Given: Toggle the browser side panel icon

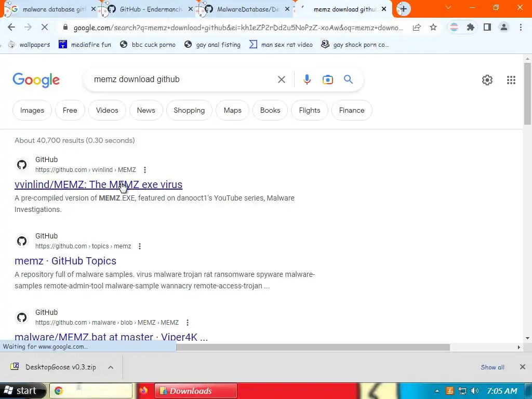Looking at the screenshot, I should (487, 28).
